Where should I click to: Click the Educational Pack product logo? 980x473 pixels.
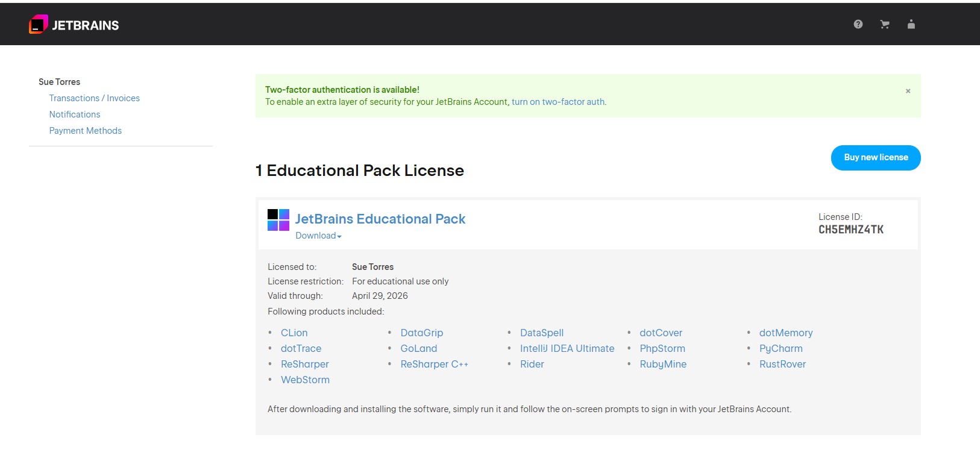tap(278, 220)
